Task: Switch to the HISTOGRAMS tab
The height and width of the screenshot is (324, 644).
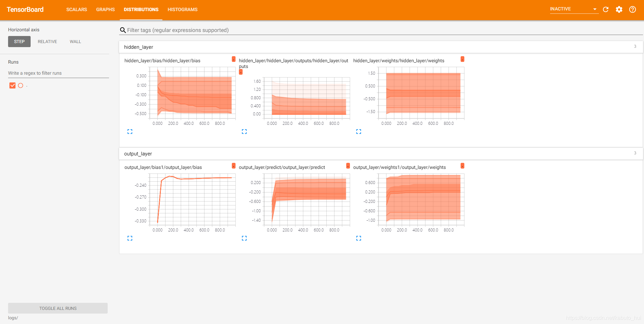Action: click(x=182, y=10)
